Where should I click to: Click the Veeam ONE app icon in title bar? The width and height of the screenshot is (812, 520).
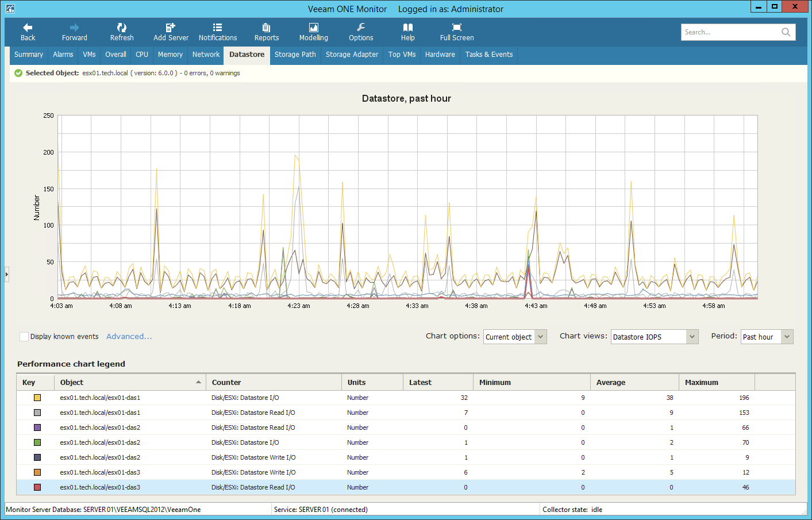(x=10, y=9)
